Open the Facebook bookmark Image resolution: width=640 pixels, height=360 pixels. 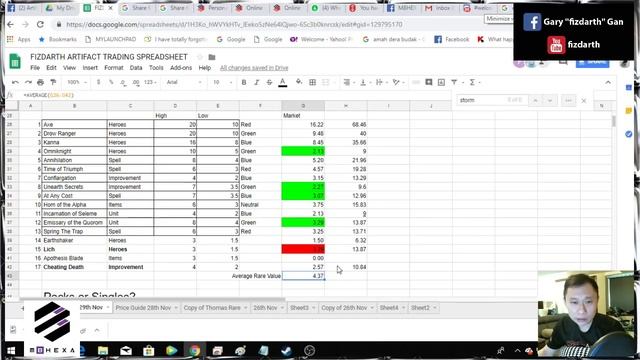(451, 39)
